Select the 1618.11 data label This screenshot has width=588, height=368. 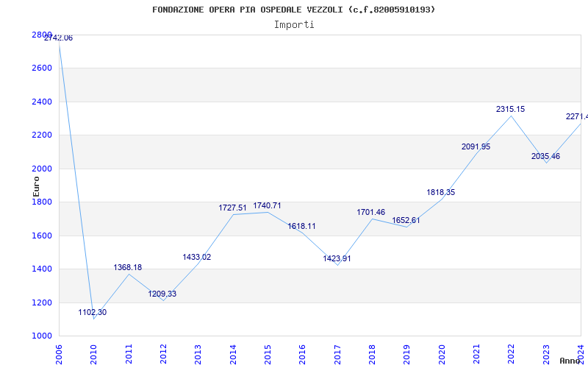point(301,227)
